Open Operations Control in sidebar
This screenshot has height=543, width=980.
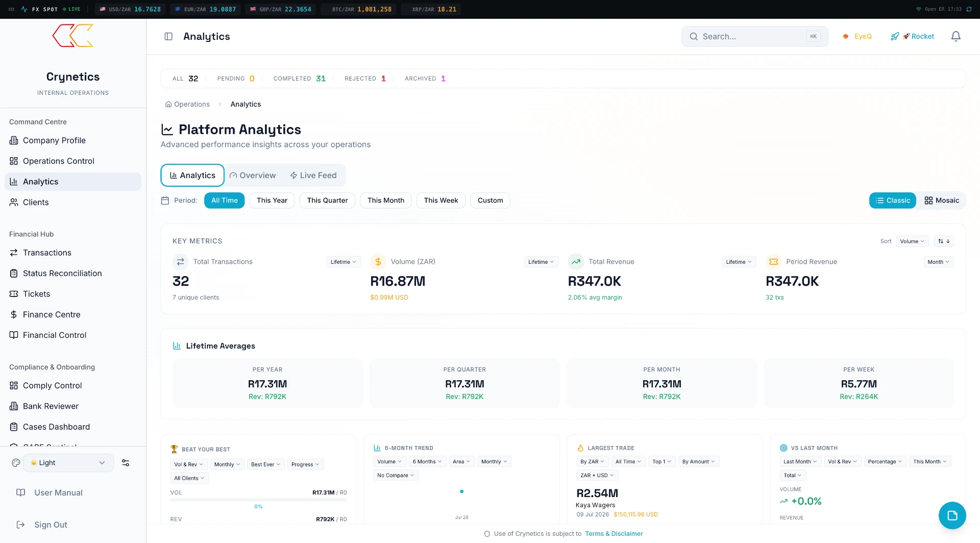click(x=73, y=161)
